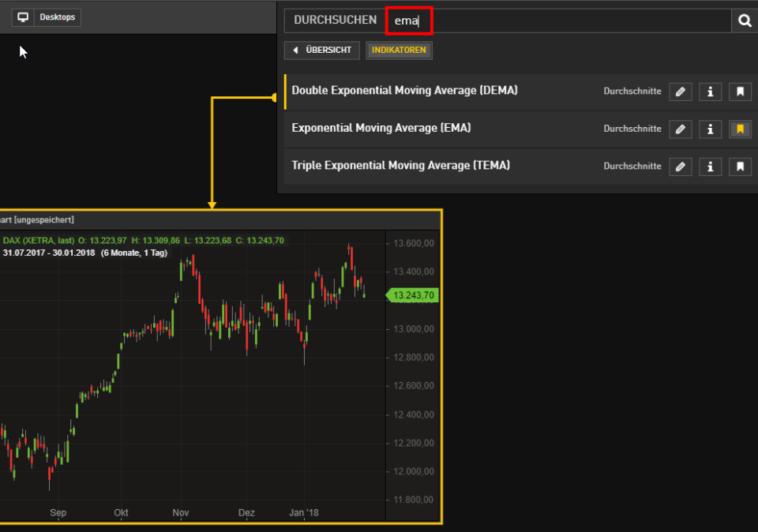The height and width of the screenshot is (532, 758).
Task: Open the Desktops menu
Action: tap(57, 17)
